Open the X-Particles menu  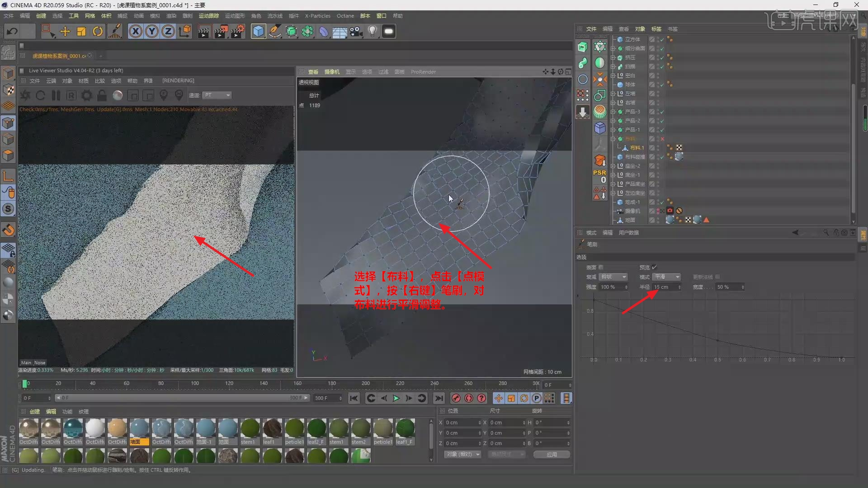(317, 16)
